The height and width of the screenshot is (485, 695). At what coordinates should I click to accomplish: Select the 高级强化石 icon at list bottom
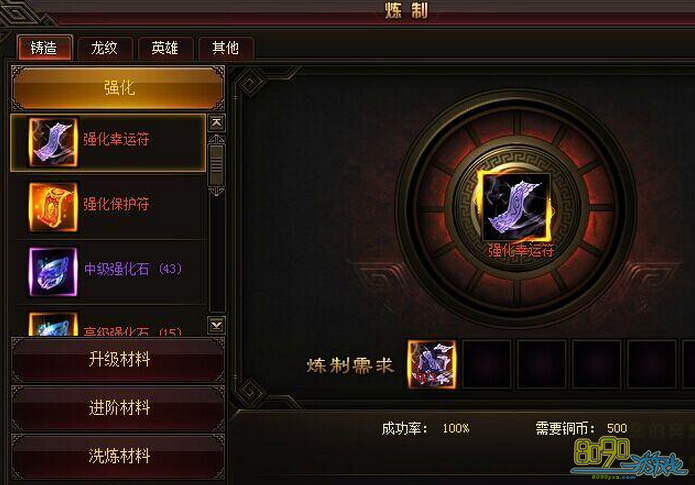[53, 324]
